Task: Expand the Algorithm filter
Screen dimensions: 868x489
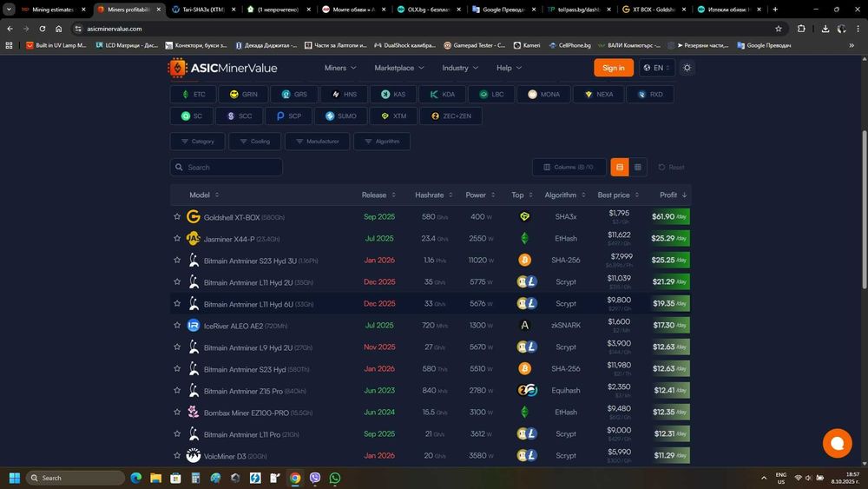Action: (382, 142)
